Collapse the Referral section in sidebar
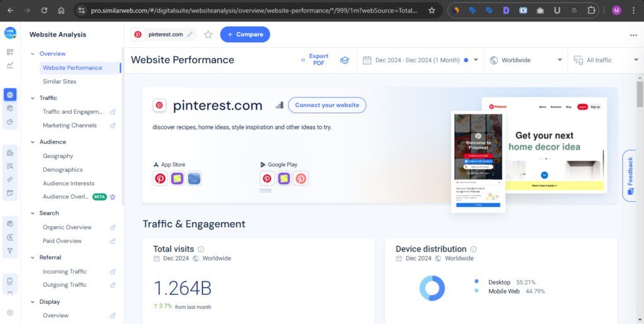 [33, 257]
